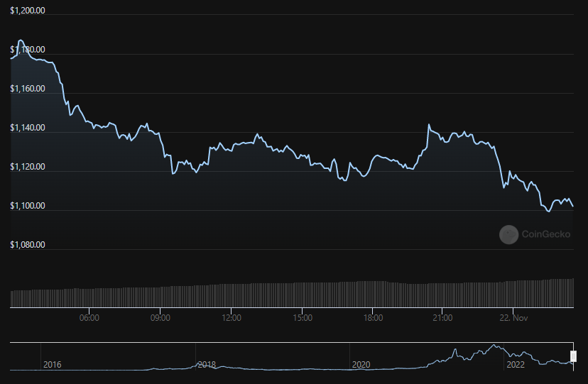The width and height of the screenshot is (588, 384).
Task: Click the 09:00 time axis label
Action: [x=160, y=318]
